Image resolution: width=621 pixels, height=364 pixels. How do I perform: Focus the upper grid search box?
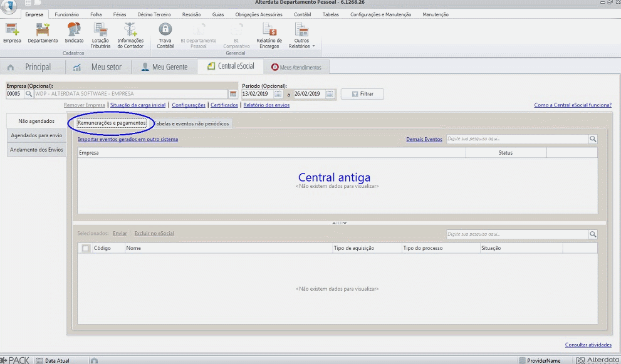pyautogui.click(x=518, y=139)
